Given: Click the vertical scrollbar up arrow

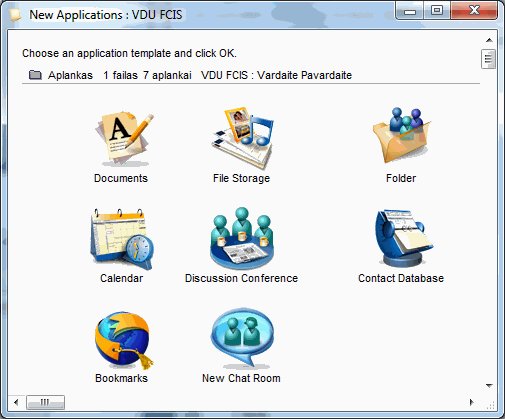Looking at the screenshot, I should pos(489,40).
